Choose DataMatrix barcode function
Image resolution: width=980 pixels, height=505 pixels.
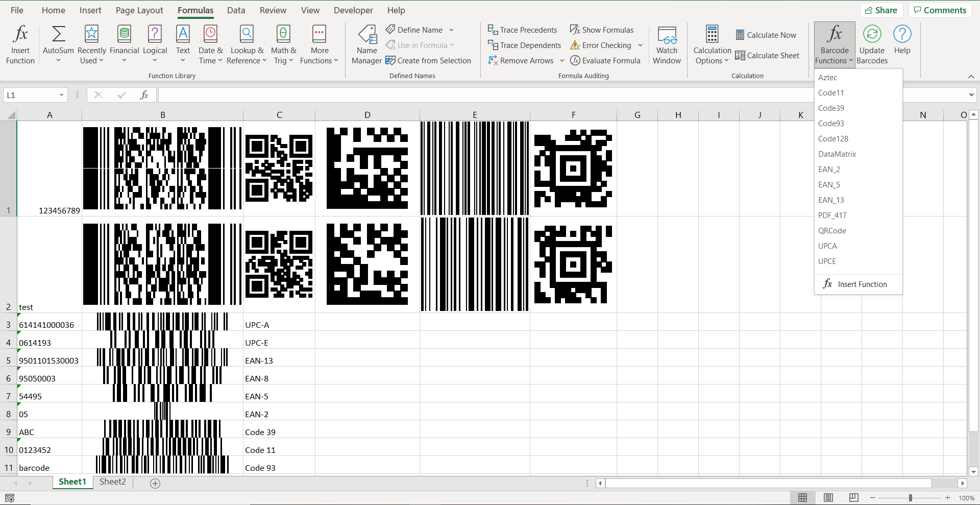coord(859,154)
